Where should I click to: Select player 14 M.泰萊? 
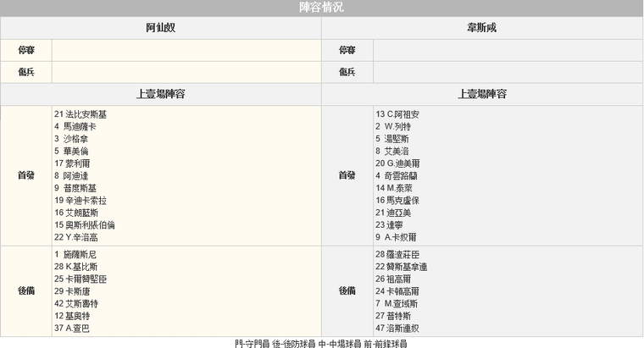point(394,188)
